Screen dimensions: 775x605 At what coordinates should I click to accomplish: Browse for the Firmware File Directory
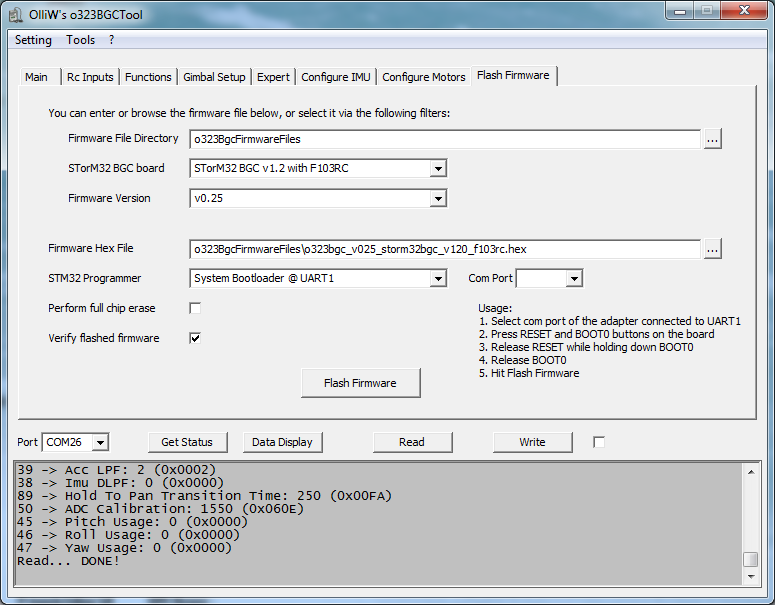click(712, 139)
